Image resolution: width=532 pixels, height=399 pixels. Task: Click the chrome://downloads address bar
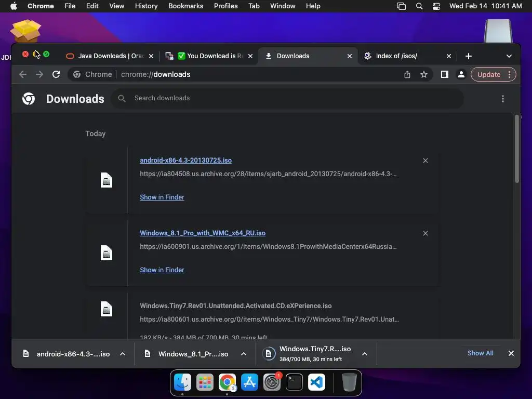coord(251,74)
